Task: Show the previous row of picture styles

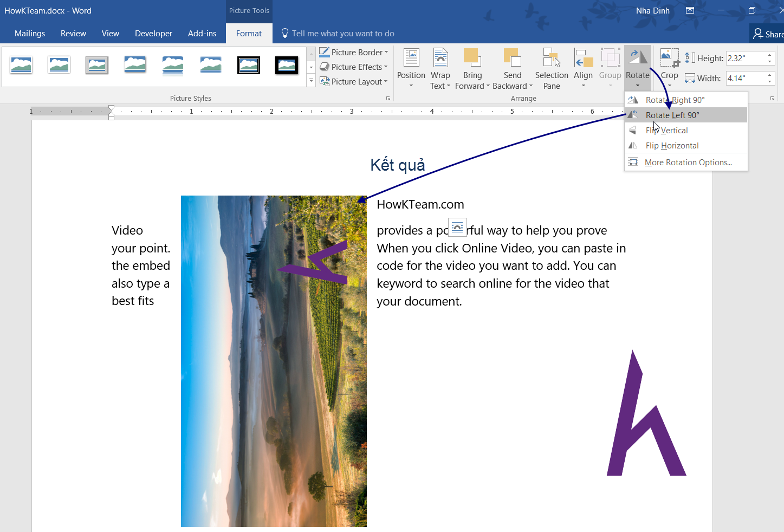Action: pos(311,54)
